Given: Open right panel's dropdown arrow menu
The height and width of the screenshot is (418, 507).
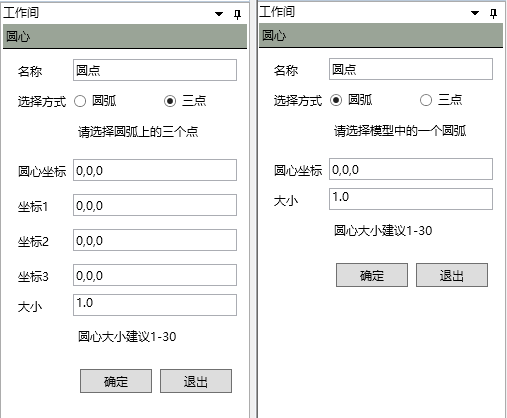Looking at the screenshot, I should click(475, 13).
